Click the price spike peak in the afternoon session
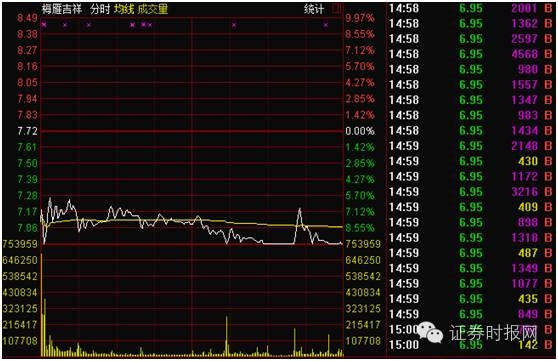Image resolution: width=558 pixels, height=361 pixels. coord(300,209)
